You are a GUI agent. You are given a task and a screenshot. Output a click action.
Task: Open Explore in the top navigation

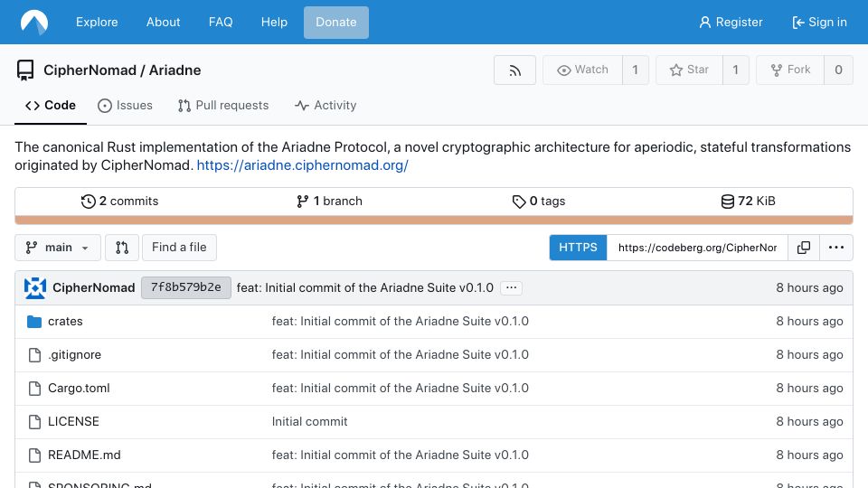click(97, 22)
